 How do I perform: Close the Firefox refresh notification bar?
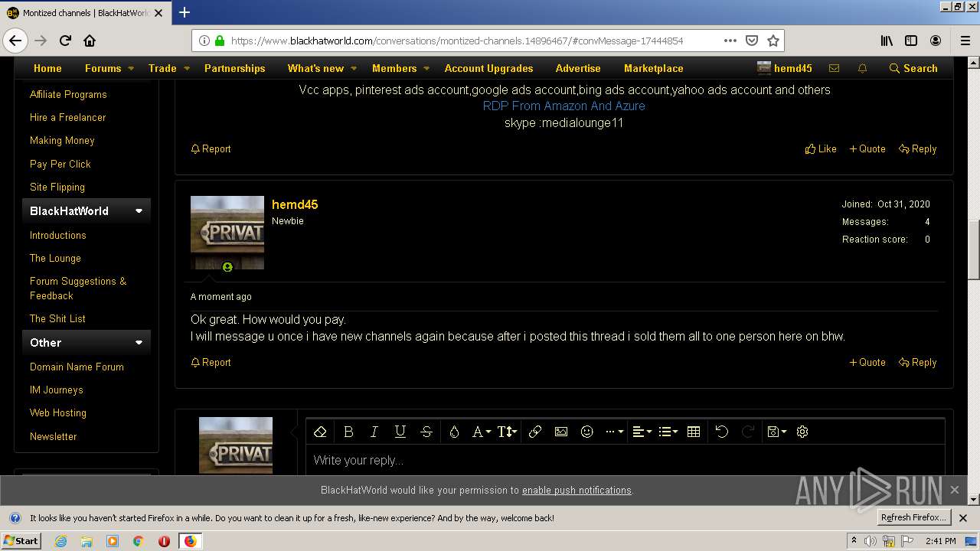(x=963, y=518)
